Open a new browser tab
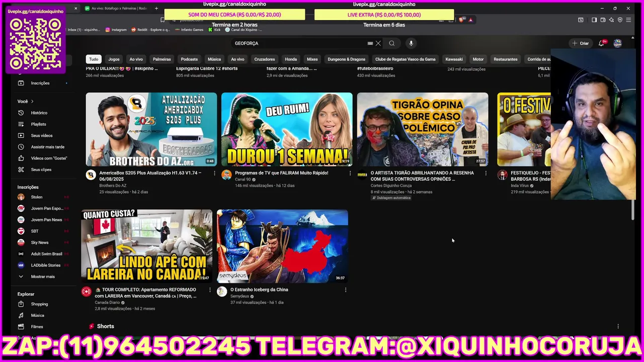 [x=156, y=8]
